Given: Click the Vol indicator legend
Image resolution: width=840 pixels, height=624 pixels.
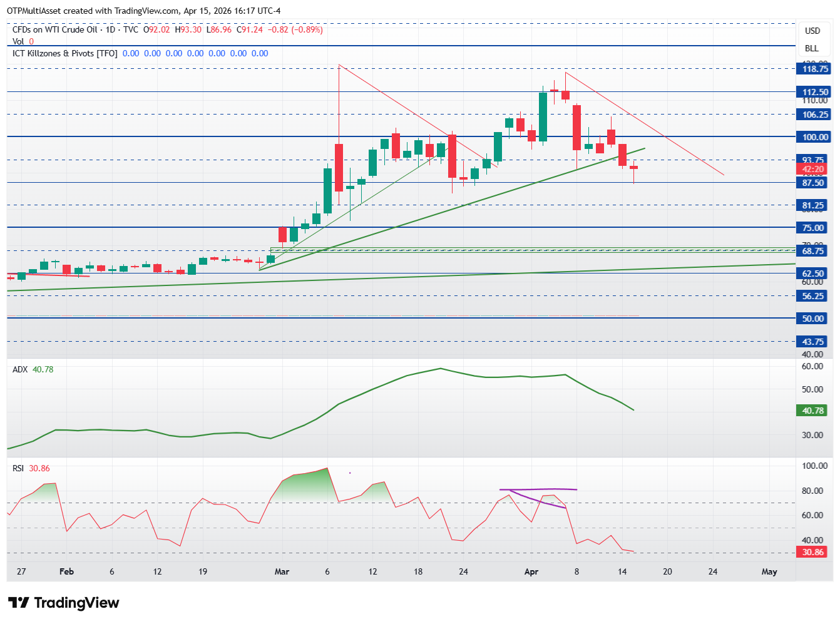Looking at the screenshot, I should tap(18, 41).
